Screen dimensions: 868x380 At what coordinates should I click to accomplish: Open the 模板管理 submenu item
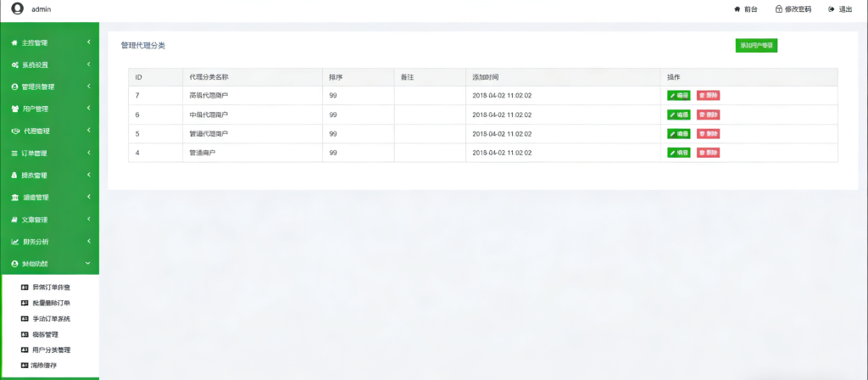pyautogui.click(x=46, y=334)
